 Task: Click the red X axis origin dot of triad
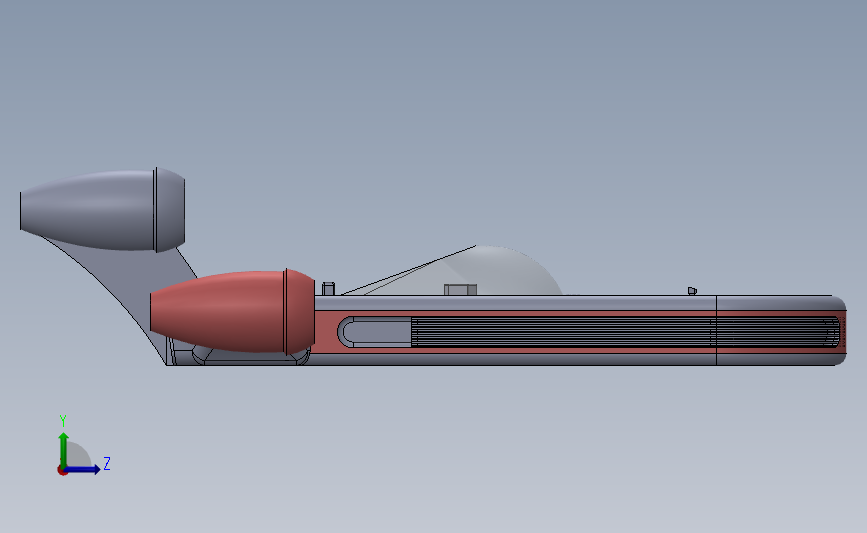point(62,471)
